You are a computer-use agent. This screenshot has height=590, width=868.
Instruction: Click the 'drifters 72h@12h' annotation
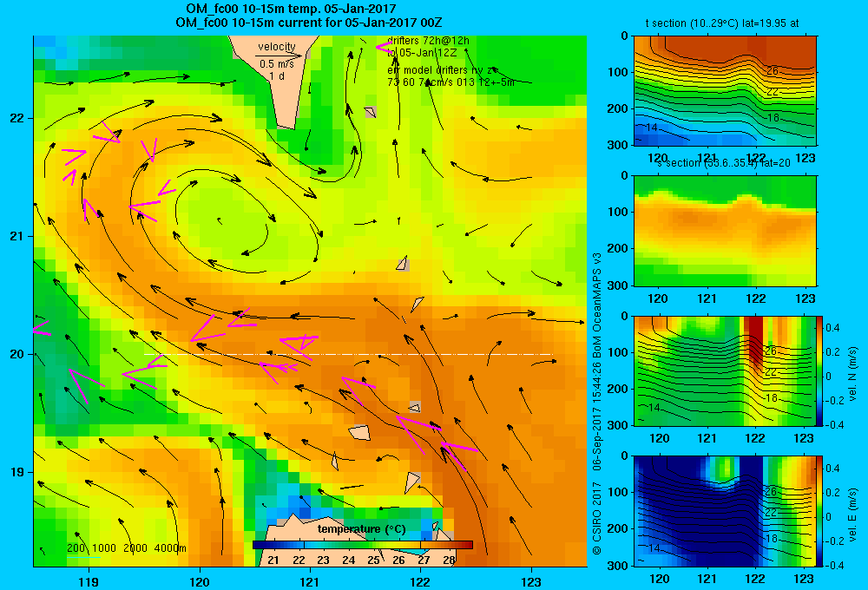click(x=428, y=41)
